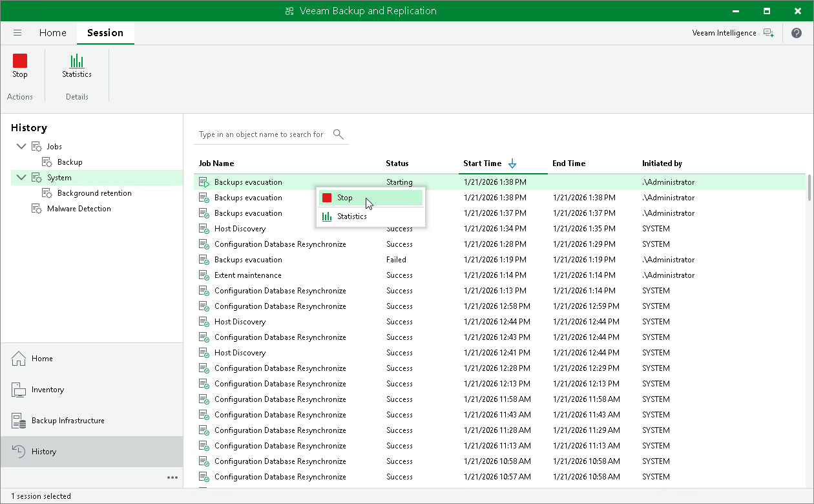814x504 pixels.
Task: Select Configuration Database Resynchronize at 12:58 PM
Action: tap(280, 306)
